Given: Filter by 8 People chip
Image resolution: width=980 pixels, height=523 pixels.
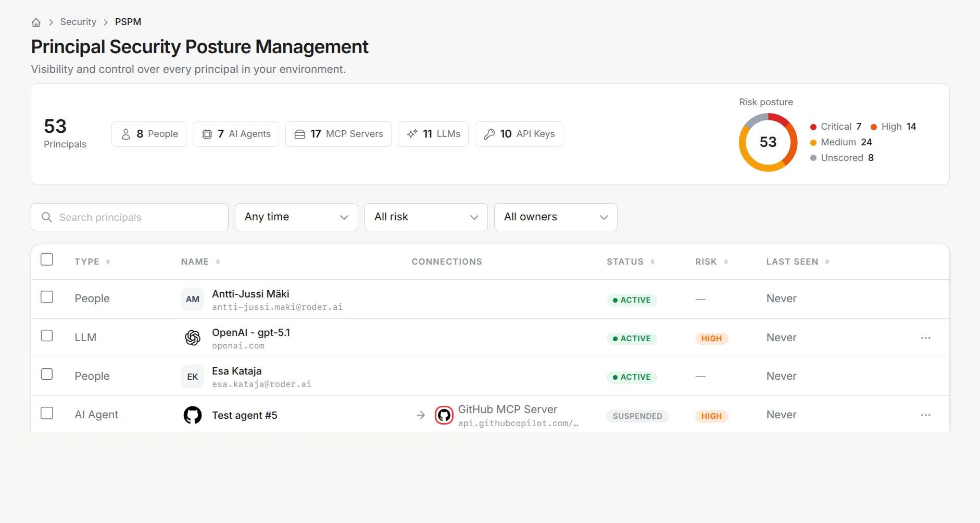Looking at the screenshot, I should pyautogui.click(x=149, y=134).
